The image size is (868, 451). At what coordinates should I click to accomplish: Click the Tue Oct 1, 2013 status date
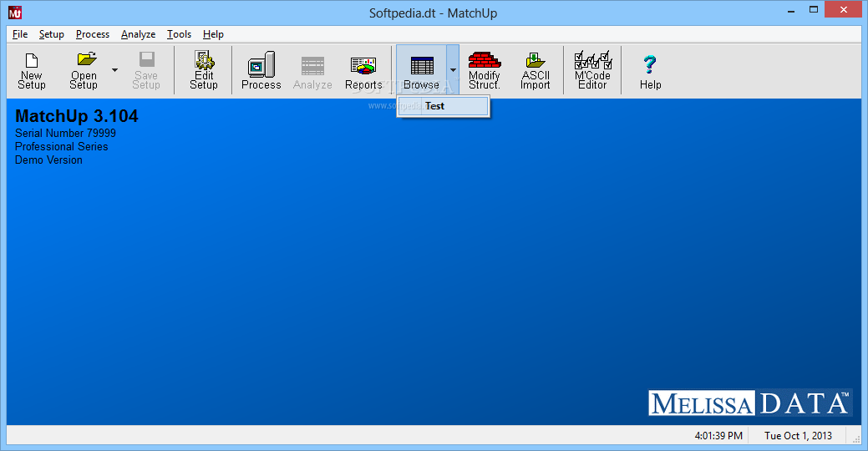pos(799,436)
